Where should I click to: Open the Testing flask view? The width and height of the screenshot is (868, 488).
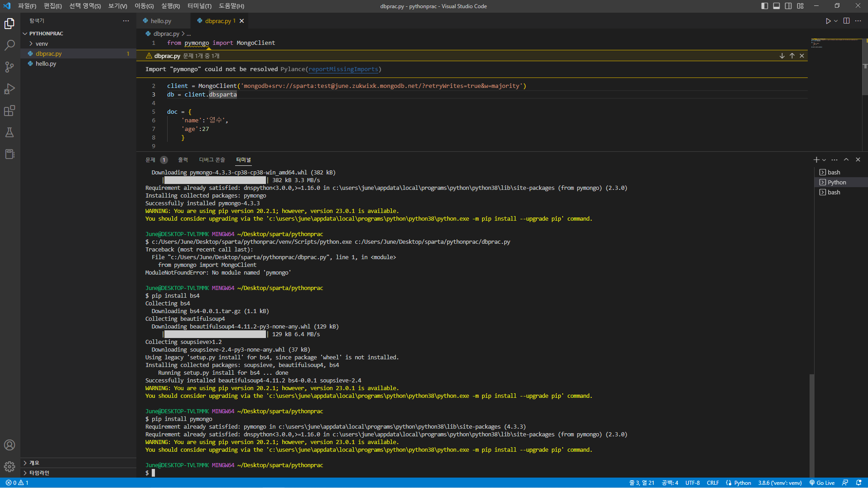(10, 132)
